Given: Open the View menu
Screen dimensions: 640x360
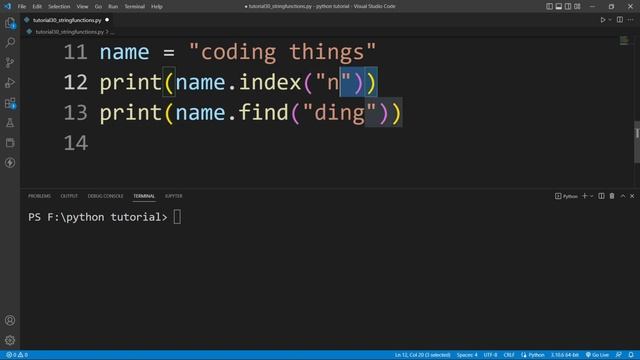Looking at the screenshot, I should 82,7.
